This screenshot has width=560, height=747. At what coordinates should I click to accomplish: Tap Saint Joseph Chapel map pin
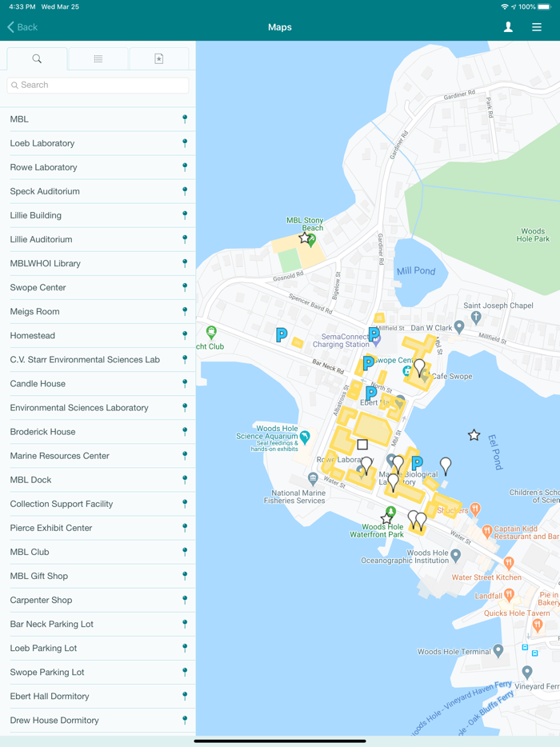click(476, 317)
